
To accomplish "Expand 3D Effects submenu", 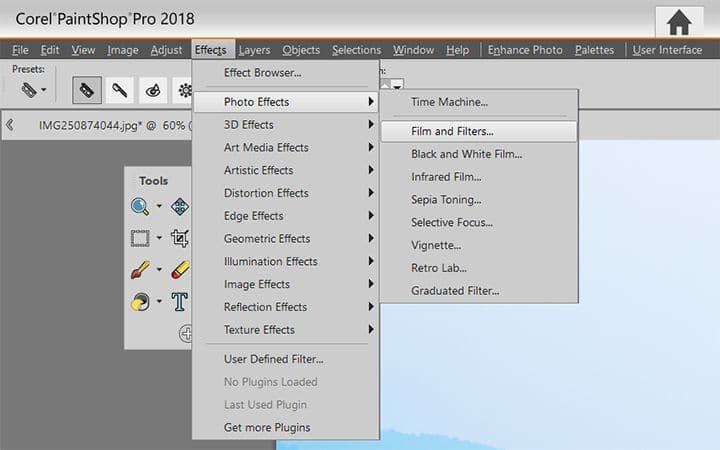I will (285, 124).
